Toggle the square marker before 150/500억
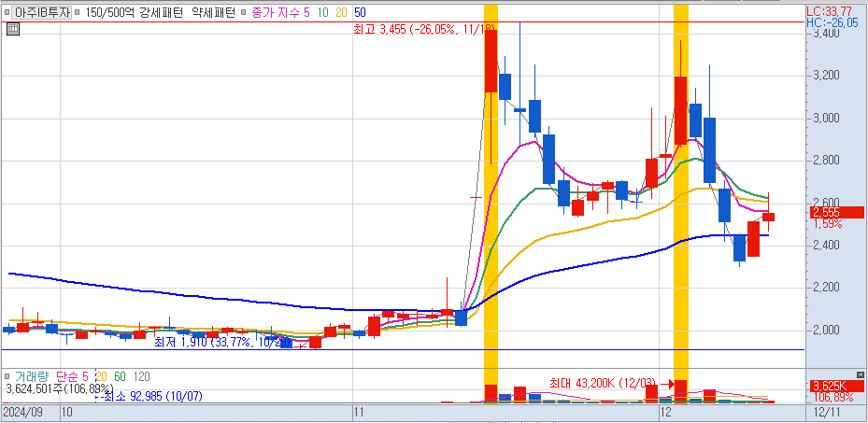The height and width of the screenshot is (423, 868). [x=77, y=12]
